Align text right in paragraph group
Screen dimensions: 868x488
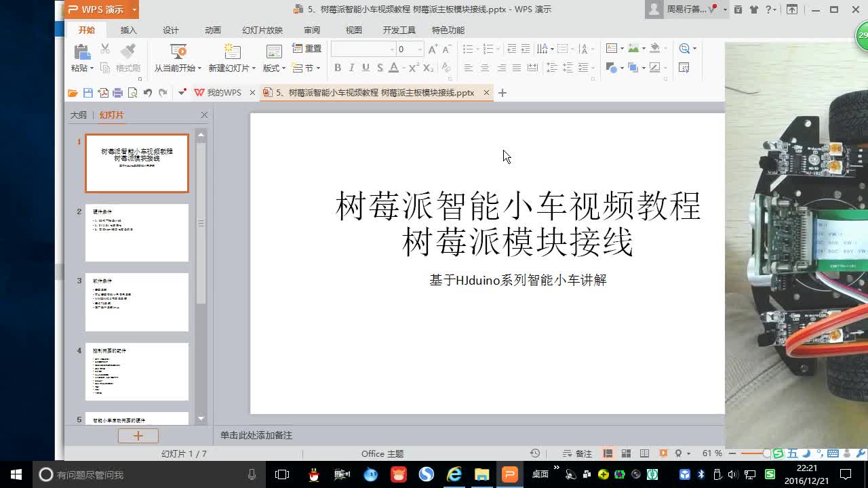[x=501, y=68]
